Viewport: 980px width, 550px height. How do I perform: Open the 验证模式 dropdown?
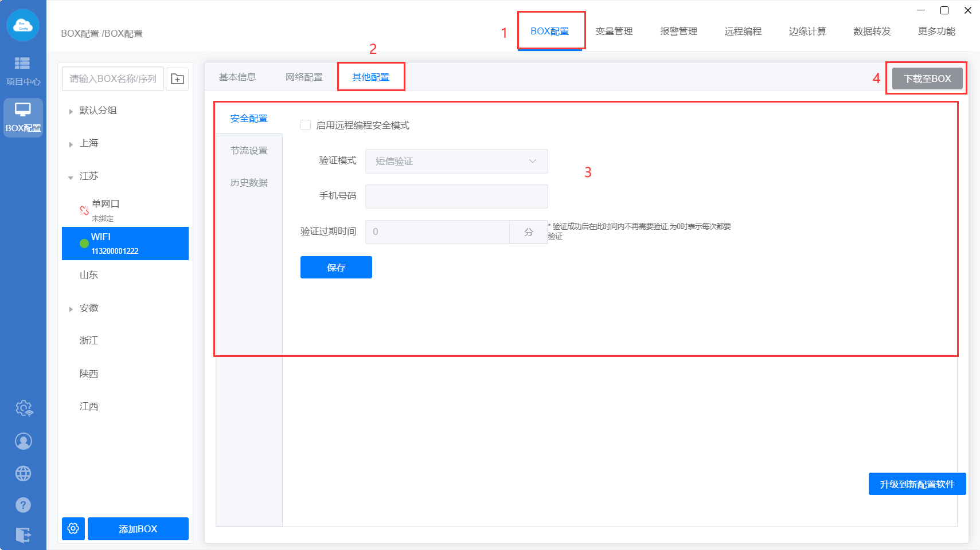pos(456,161)
